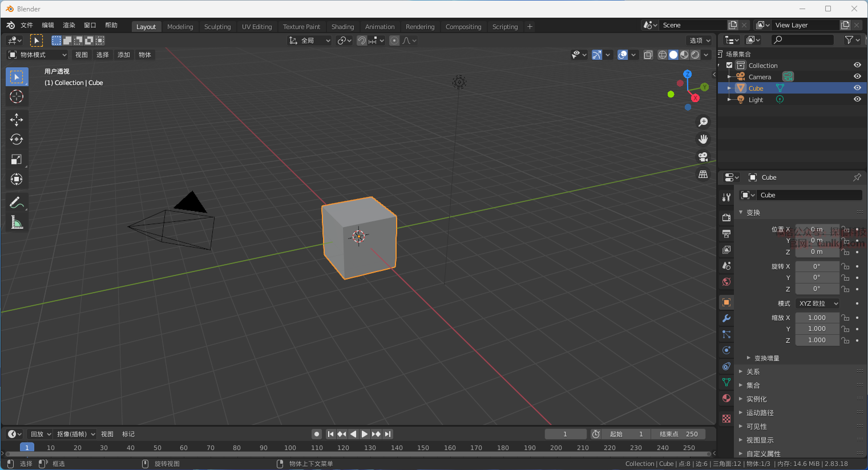This screenshot has height=470, width=868.
Task: Click the 3D Cursor tool
Action: coord(17,96)
